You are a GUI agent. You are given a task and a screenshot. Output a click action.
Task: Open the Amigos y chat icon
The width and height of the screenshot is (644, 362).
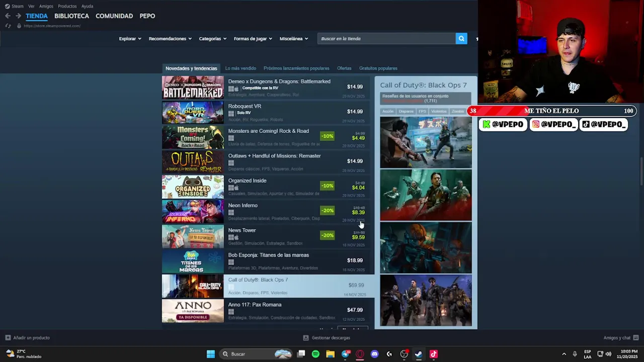click(x=636, y=338)
